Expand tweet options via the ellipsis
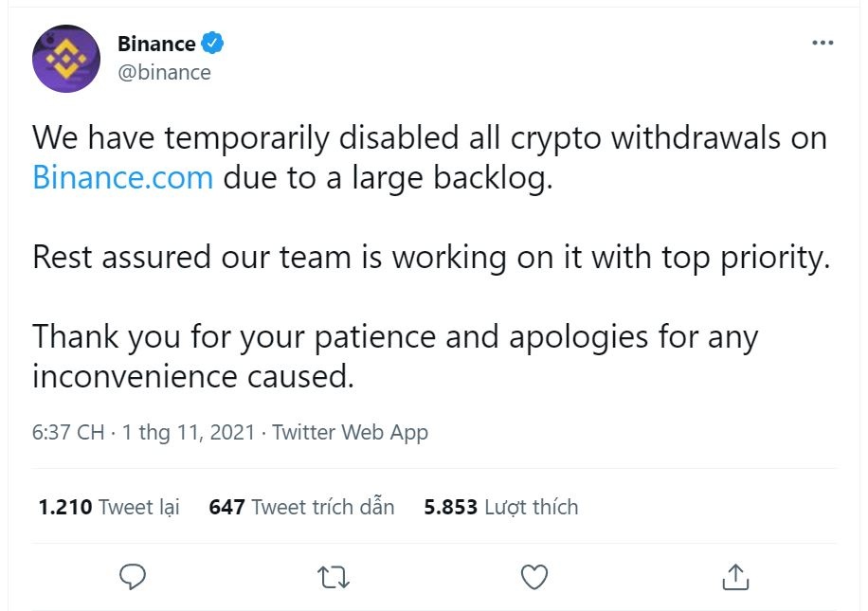The height and width of the screenshot is (611, 868). pos(823,42)
